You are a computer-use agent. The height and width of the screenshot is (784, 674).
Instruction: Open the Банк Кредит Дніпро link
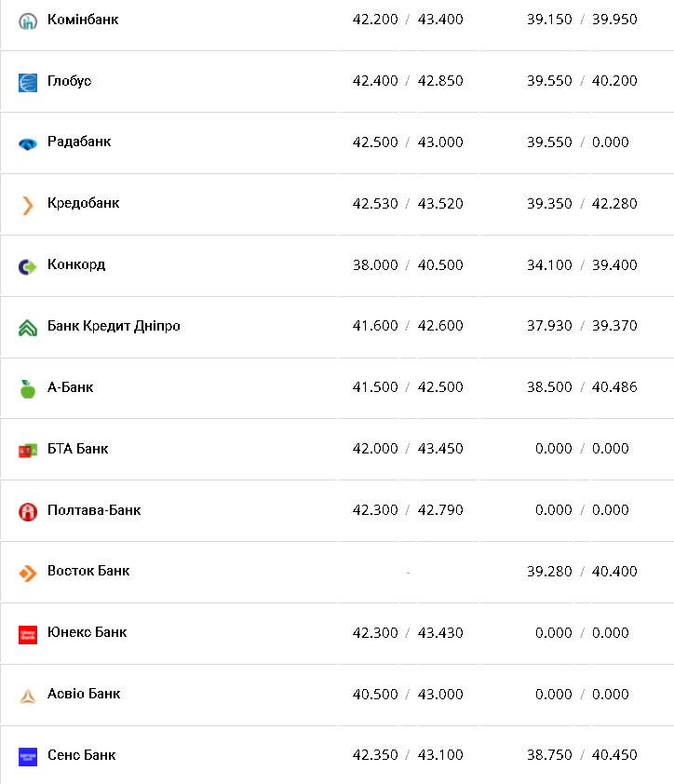114,326
